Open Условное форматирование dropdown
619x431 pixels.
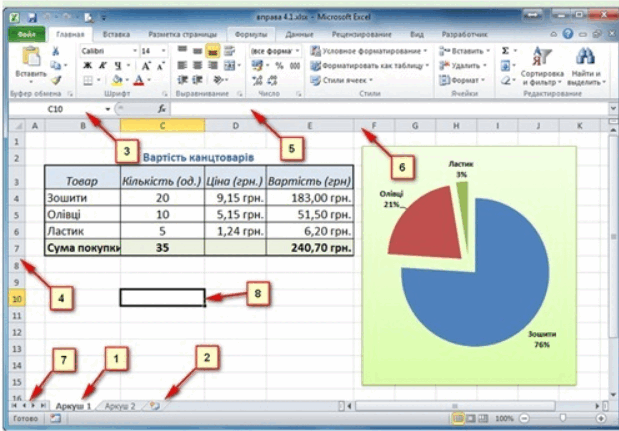coord(369,51)
